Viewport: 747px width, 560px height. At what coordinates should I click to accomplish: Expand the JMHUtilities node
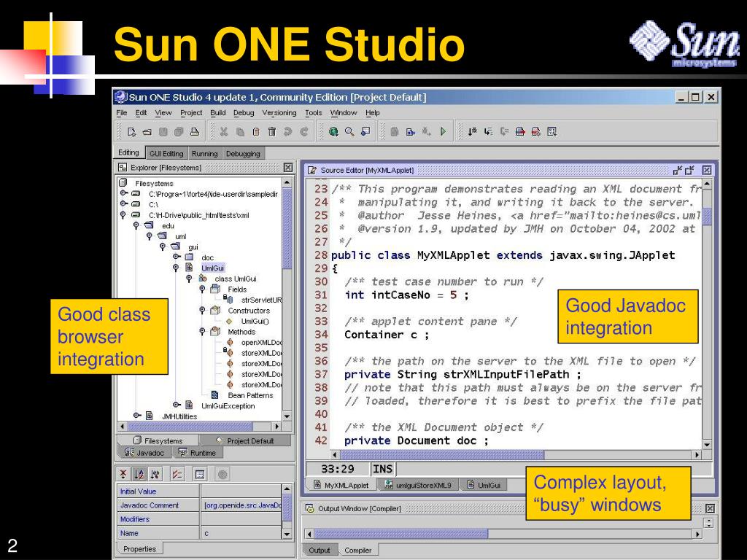136,415
